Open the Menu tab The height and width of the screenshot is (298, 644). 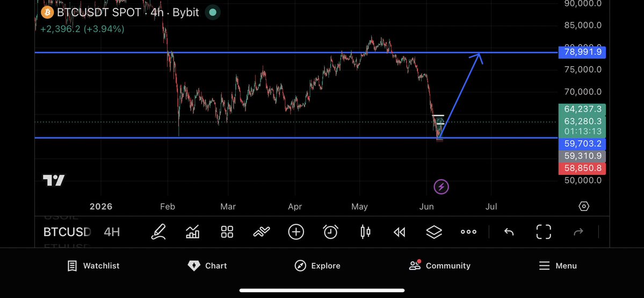(x=558, y=266)
